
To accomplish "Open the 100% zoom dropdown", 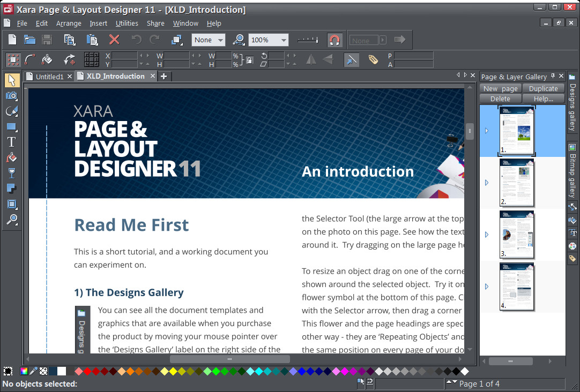I will (x=268, y=40).
